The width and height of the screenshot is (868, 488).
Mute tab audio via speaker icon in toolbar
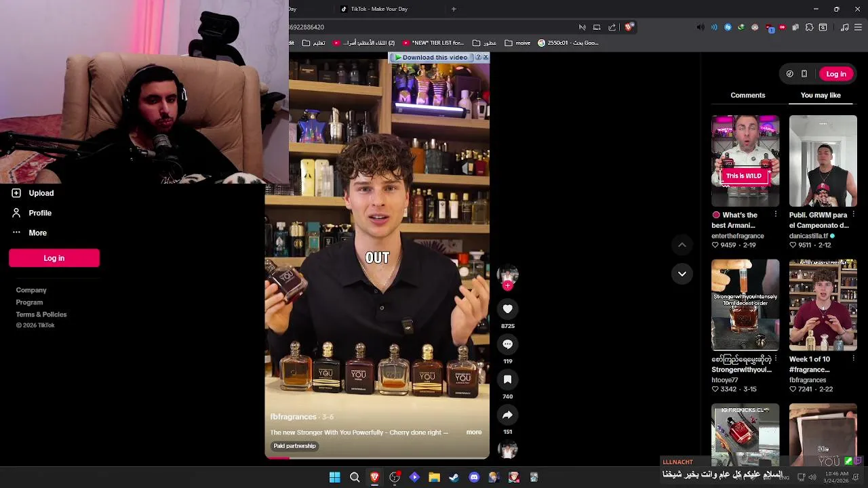click(701, 27)
